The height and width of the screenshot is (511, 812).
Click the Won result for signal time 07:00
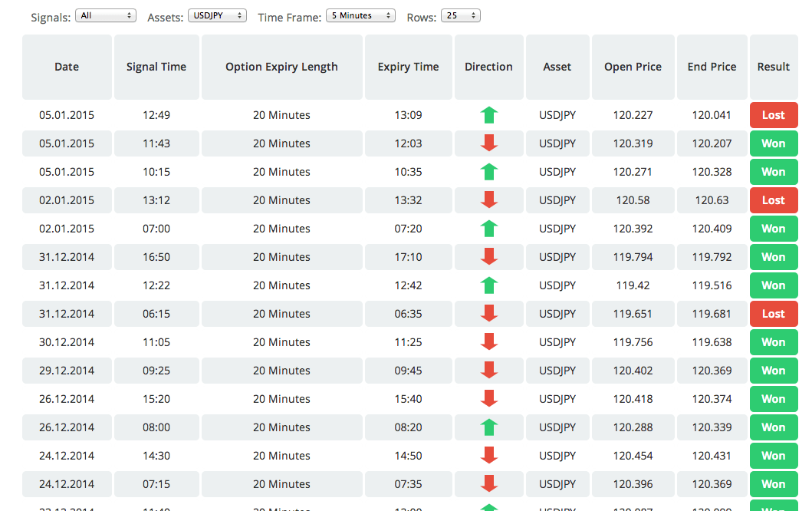(774, 229)
